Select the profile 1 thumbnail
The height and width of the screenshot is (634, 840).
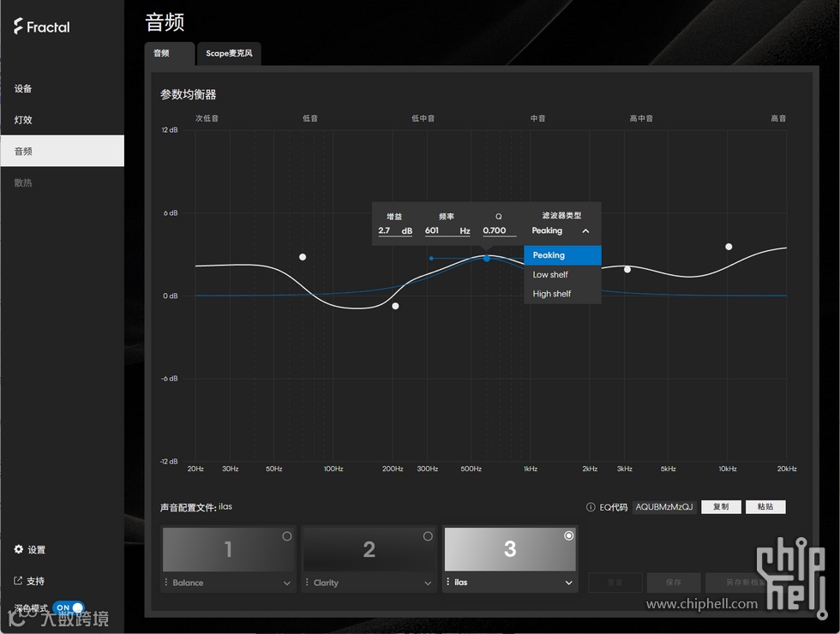click(x=229, y=549)
